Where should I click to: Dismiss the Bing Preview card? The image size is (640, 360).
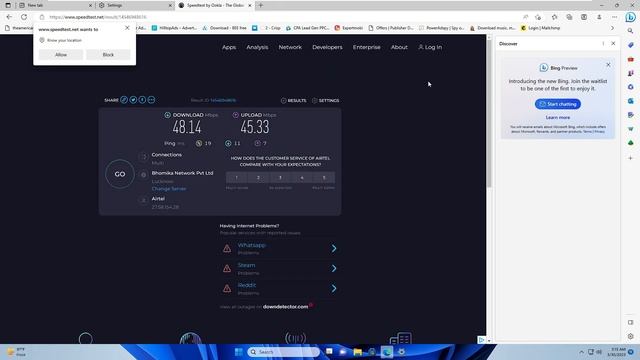point(608,64)
